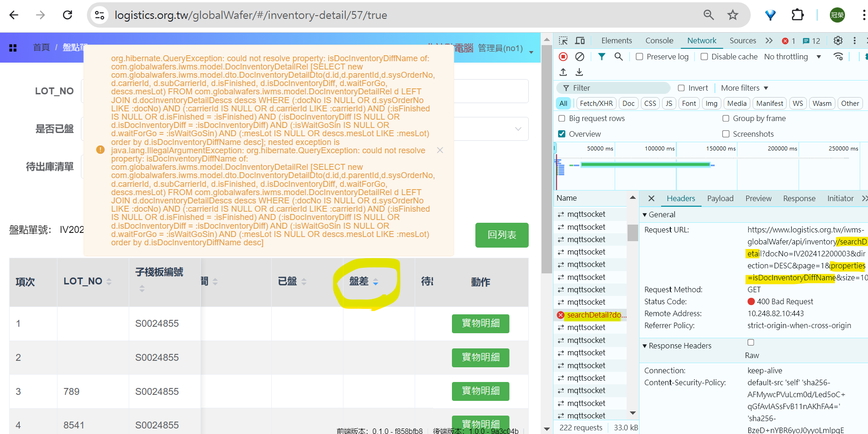Check the Invert filter checkbox
868x434 pixels.
(x=681, y=88)
